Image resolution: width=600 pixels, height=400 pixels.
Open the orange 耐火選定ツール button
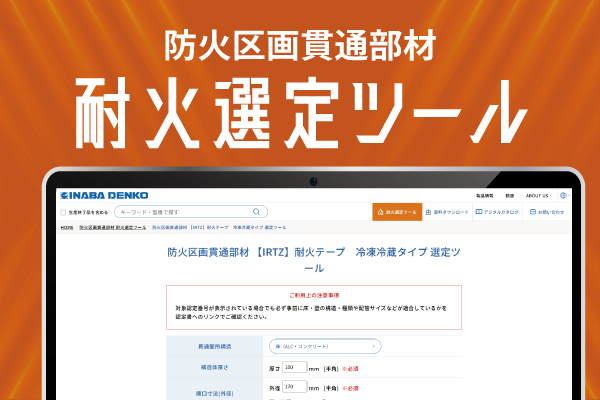point(397,212)
